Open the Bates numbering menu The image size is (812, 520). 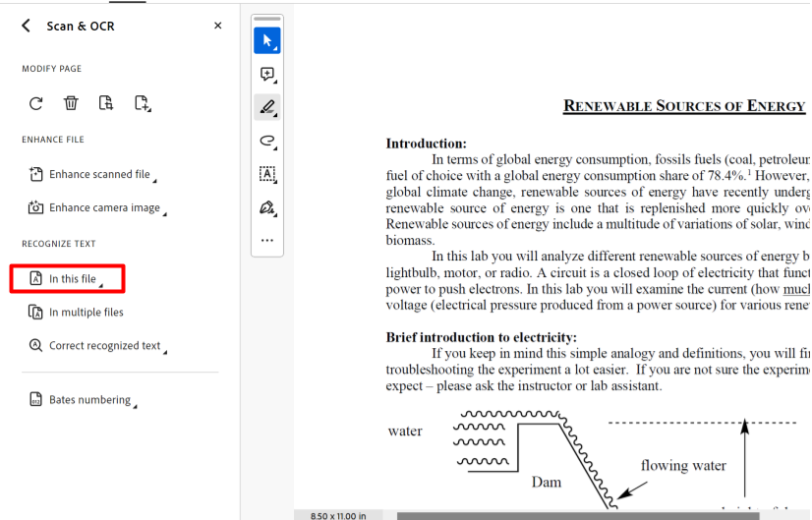(x=88, y=400)
